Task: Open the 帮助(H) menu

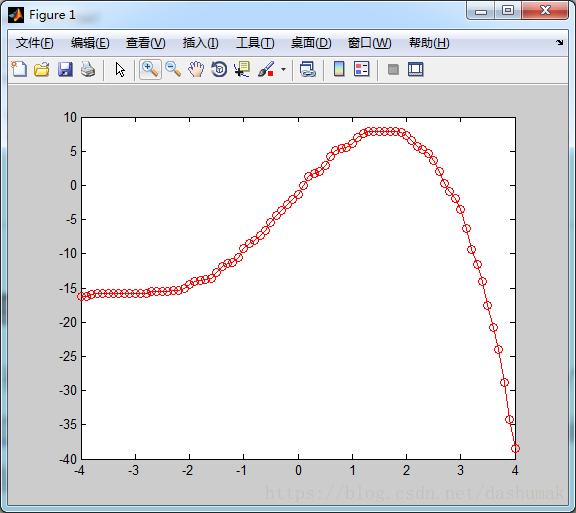Action: pyautogui.click(x=429, y=43)
